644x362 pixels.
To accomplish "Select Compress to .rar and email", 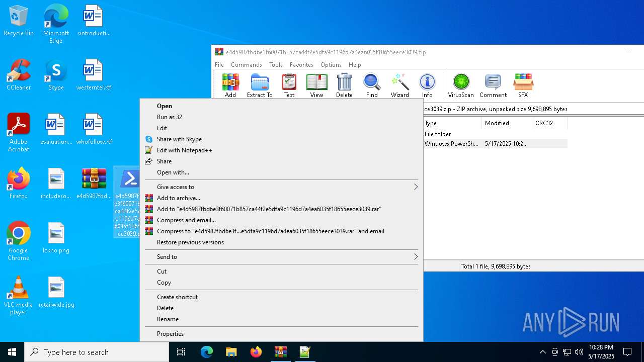I will (281, 231).
